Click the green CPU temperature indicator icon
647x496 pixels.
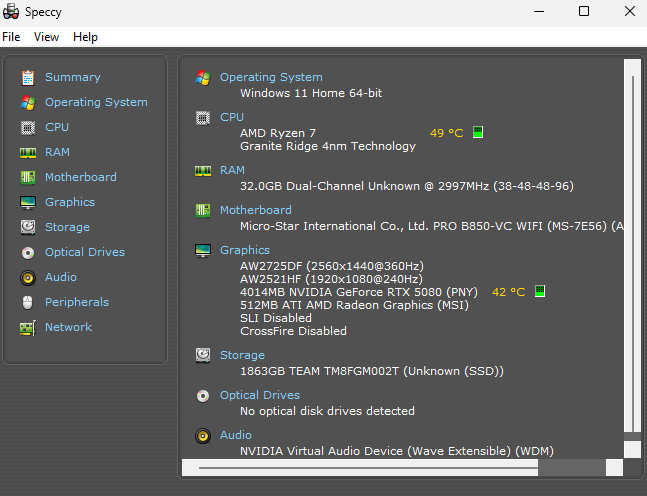478,132
